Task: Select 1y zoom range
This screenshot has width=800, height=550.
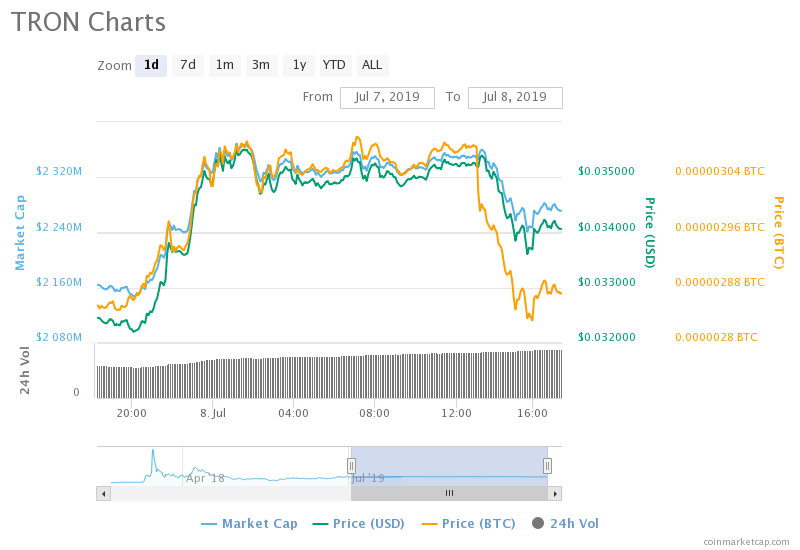Action: (298, 65)
